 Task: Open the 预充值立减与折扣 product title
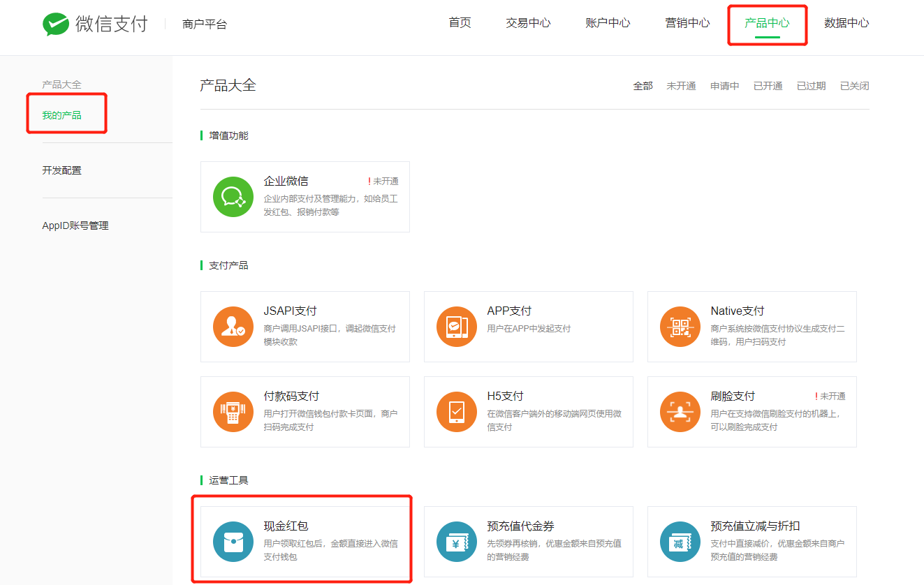755,526
